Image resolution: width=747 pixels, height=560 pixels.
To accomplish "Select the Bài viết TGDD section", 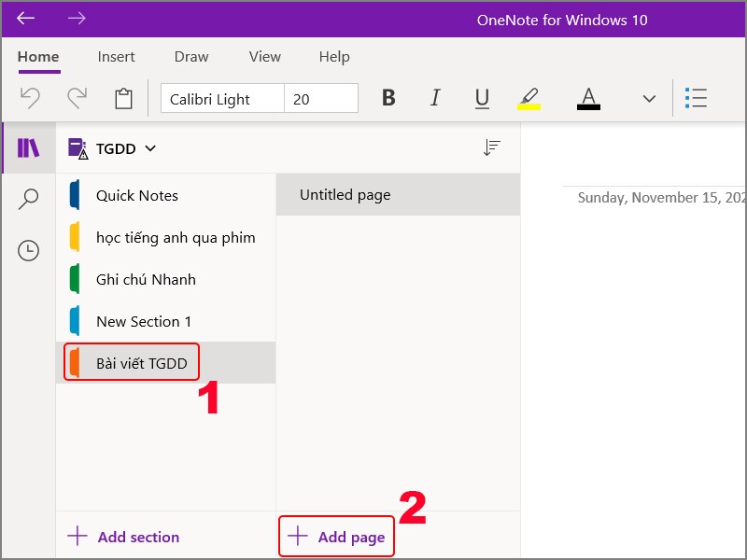I will click(166, 363).
